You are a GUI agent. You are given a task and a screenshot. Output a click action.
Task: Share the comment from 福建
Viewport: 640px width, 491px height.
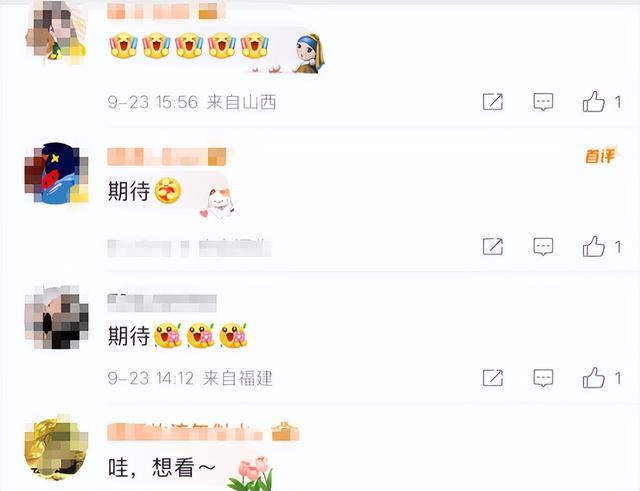click(x=493, y=378)
